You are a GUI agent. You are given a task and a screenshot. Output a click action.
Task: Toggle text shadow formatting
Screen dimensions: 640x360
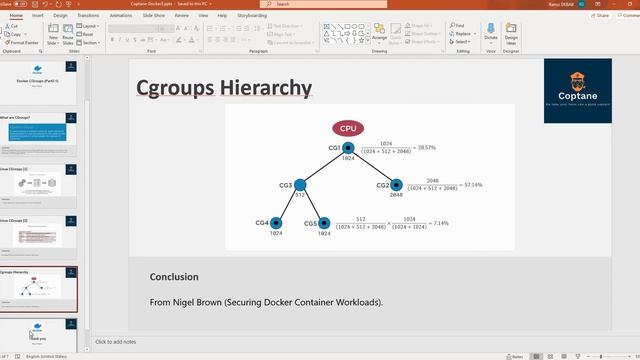pyautogui.click(x=135, y=40)
